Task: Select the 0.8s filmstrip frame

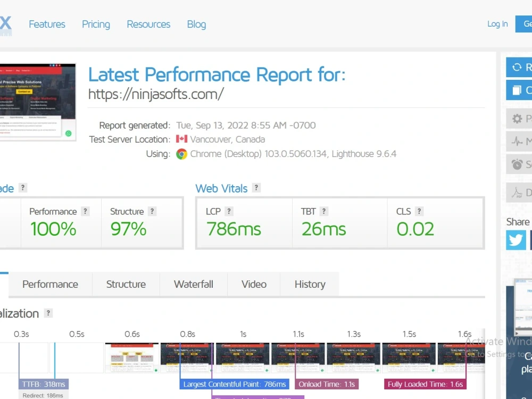Action: (x=187, y=358)
